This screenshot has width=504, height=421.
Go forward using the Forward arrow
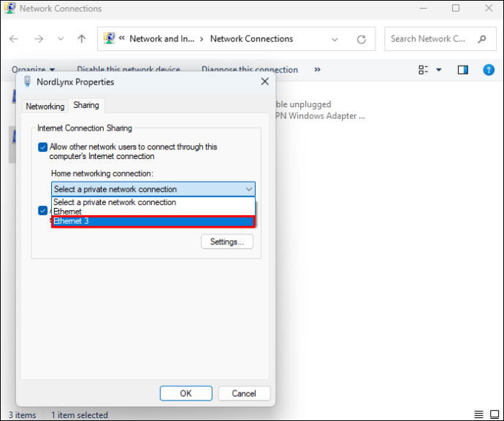click(39, 39)
